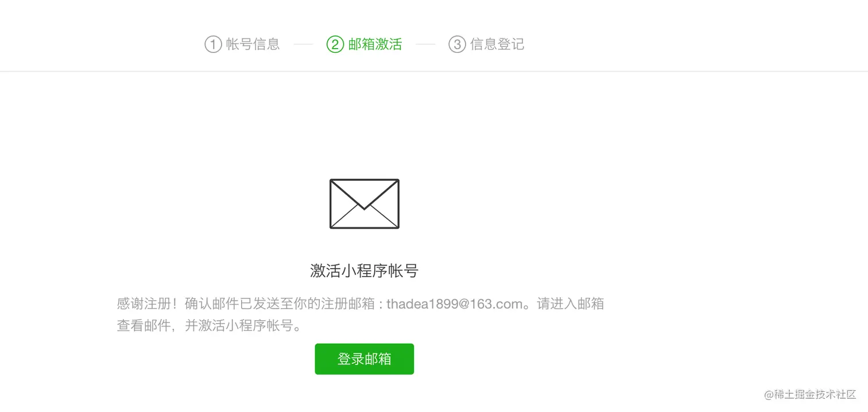Open the 邮箱激活 step label
Screen dimensions: 868x412
coord(375,44)
